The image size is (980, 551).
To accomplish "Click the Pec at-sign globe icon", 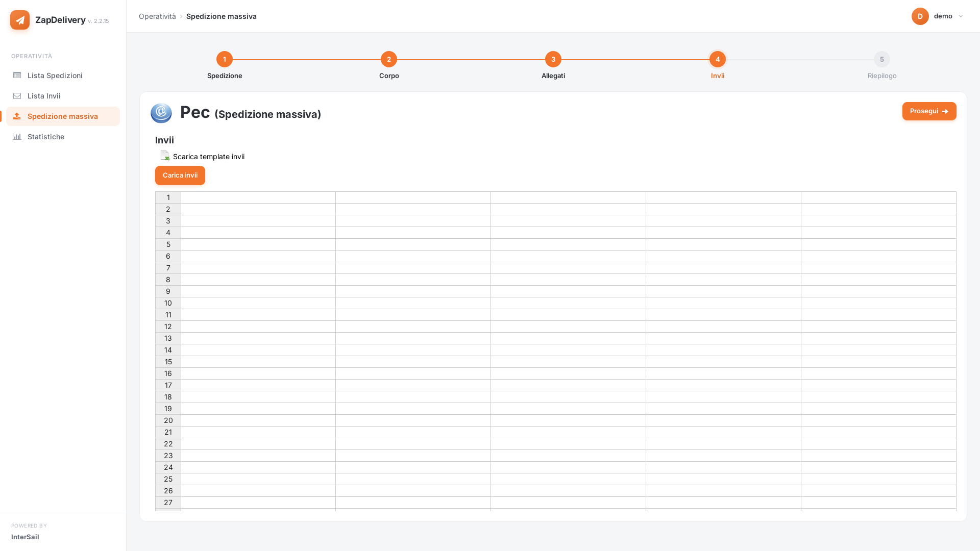I will coord(161,113).
